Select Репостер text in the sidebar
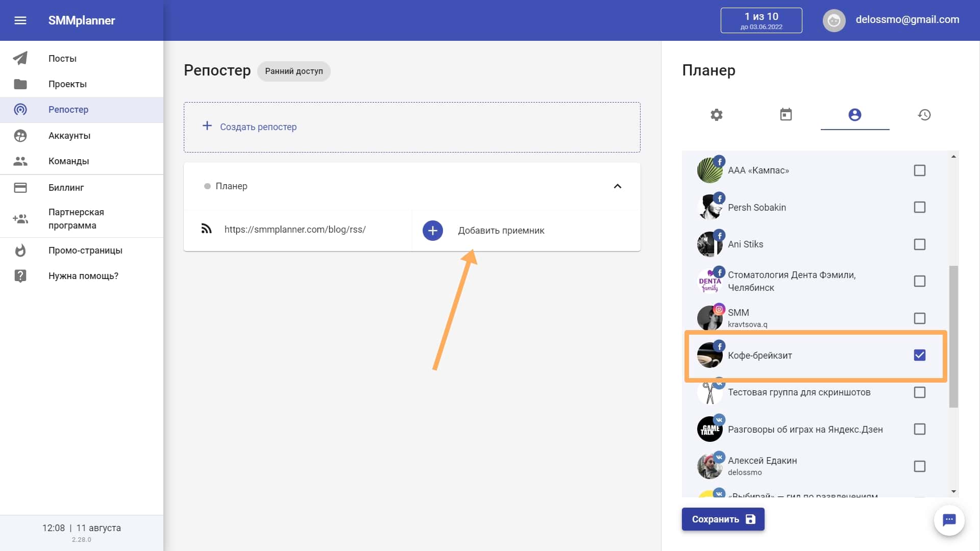Screen dimensions: 980x551 pos(68,110)
